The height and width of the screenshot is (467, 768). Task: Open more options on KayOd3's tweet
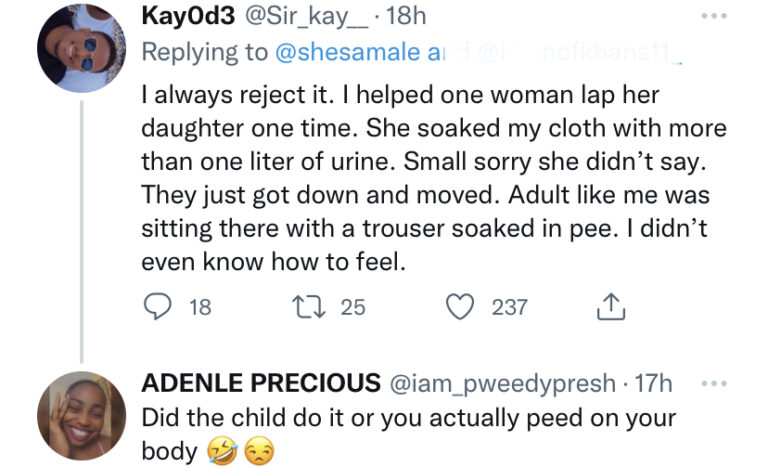(x=714, y=19)
